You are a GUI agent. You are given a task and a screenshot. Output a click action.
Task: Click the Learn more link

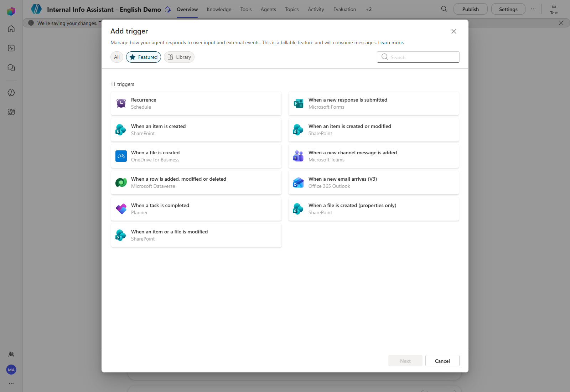tap(391, 42)
